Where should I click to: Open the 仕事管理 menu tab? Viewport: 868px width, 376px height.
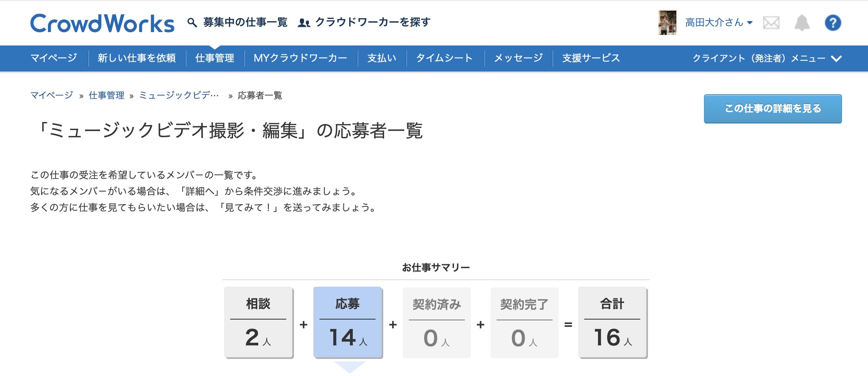[x=215, y=58]
